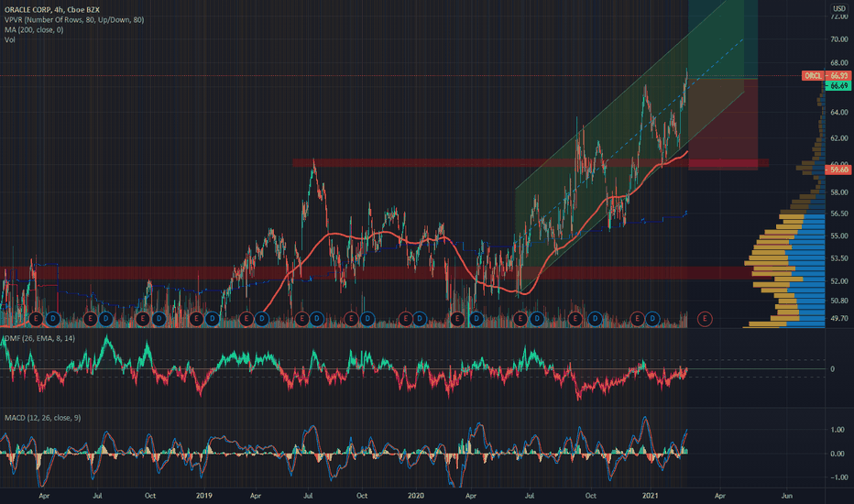Click the 49.70 price scale value
Viewport: 854px width, 504px height.
coord(839,318)
